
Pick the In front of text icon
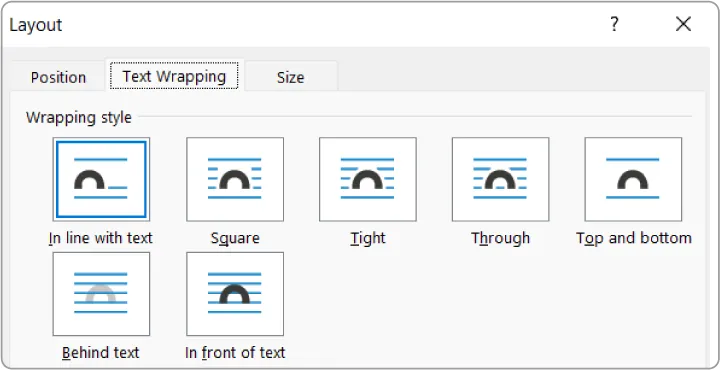235,294
